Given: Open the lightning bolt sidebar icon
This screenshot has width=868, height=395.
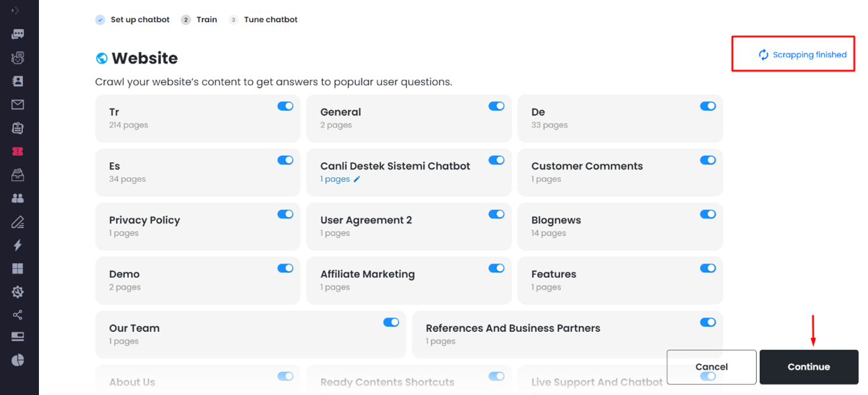Looking at the screenshot, I should pyautogui.click(x=18, y=245).
